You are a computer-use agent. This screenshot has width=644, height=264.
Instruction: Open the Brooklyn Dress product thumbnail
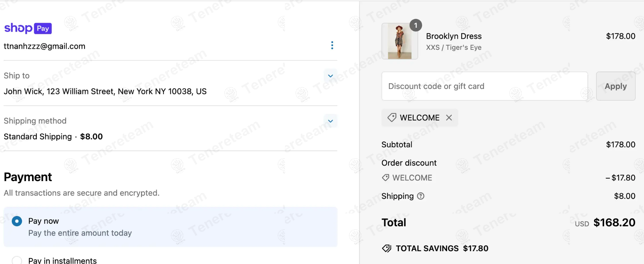click(400, 41)
